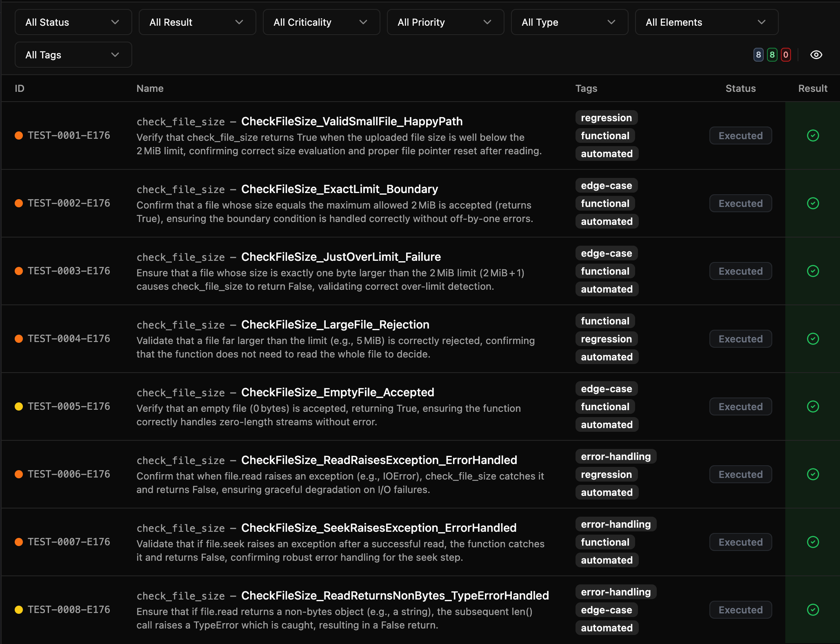The height and width of the screenshot is (644, 840).
Task: Open CheckFileSize_SeekRaisesException_ErrorHandled test
Action: [x=379, y=528]
